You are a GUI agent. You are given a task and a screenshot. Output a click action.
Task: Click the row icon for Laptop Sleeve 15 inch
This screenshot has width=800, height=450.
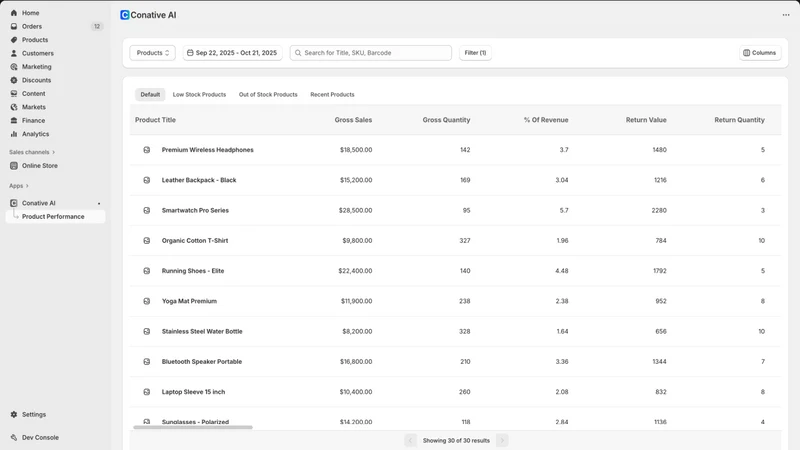(146, 392)
